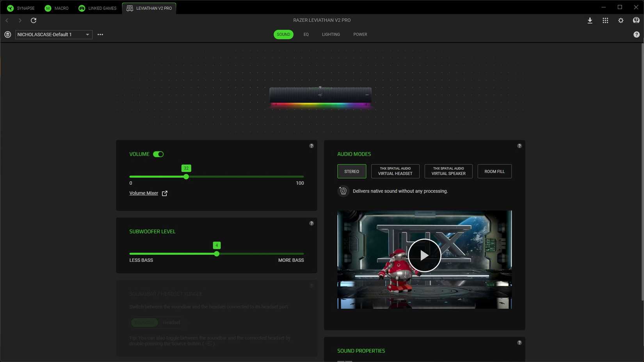The height and width of the screenshot is (362, 644).
Task: Switch to the EQ tab
Action: [306, 34]
